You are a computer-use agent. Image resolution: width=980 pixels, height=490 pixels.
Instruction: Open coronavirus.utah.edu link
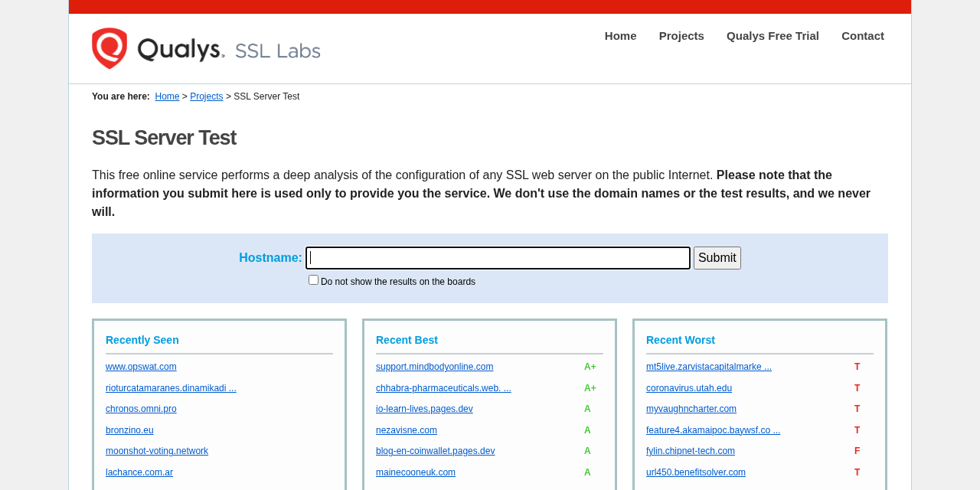[x=689, y=388]
